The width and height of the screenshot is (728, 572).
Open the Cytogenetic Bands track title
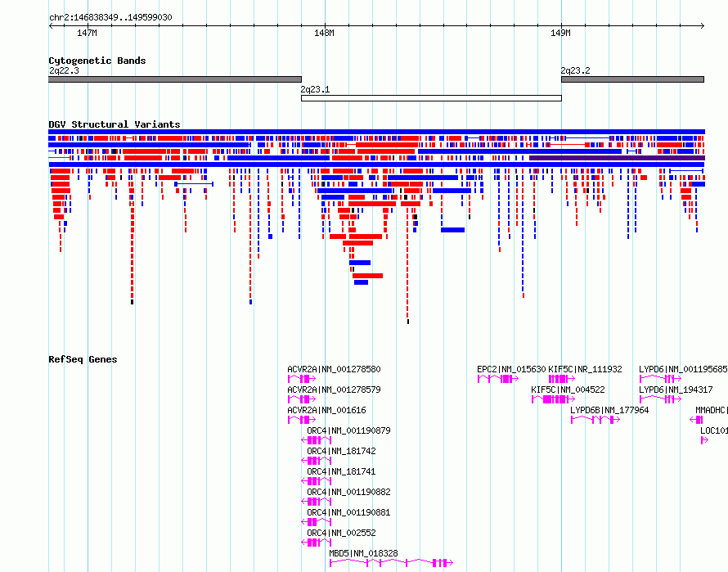pos(97,61)
